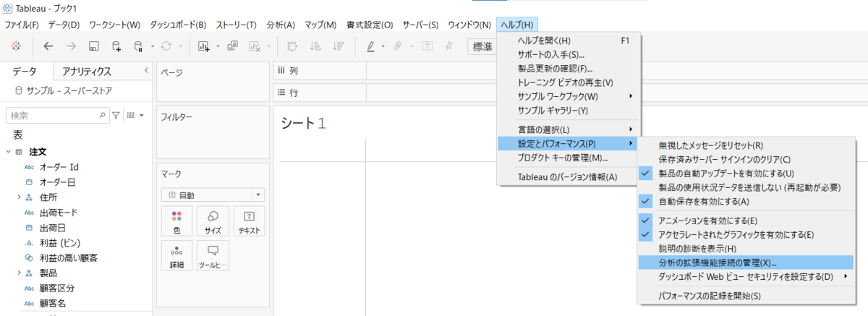The width and height of the screenshot is (868, 316).
Task: Click the Sort Ascending icon
Action: (315, 46)
